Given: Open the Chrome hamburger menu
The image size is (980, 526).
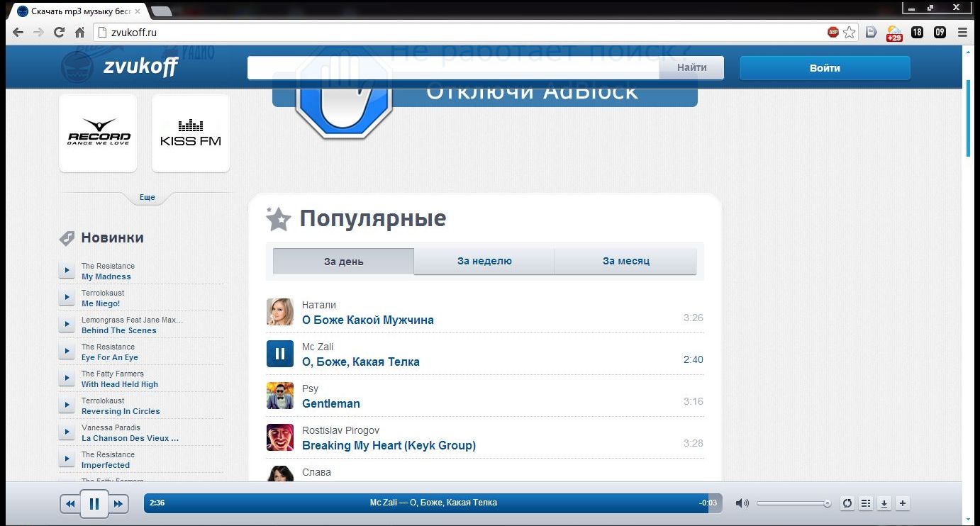Looking at the screenshot, I should point(962,32).
